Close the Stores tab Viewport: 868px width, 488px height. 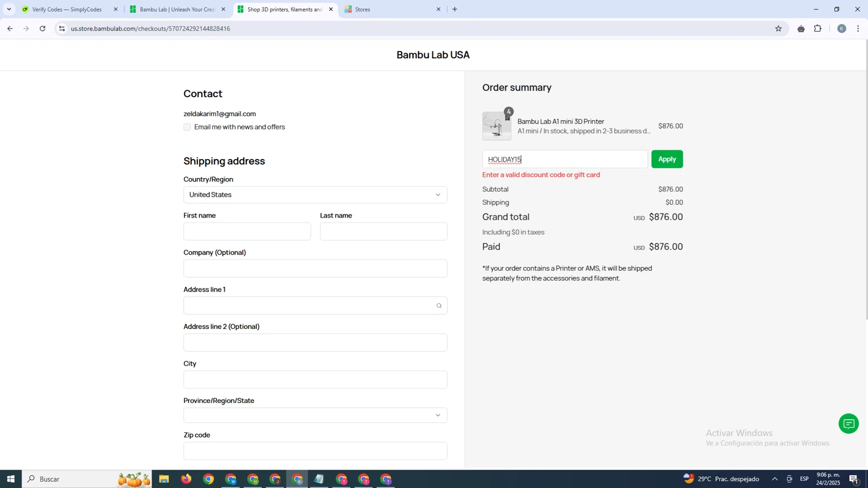[438, 9]
